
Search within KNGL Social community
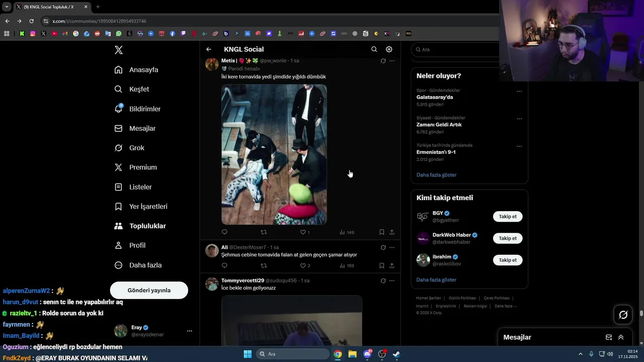tap(374, 49)
